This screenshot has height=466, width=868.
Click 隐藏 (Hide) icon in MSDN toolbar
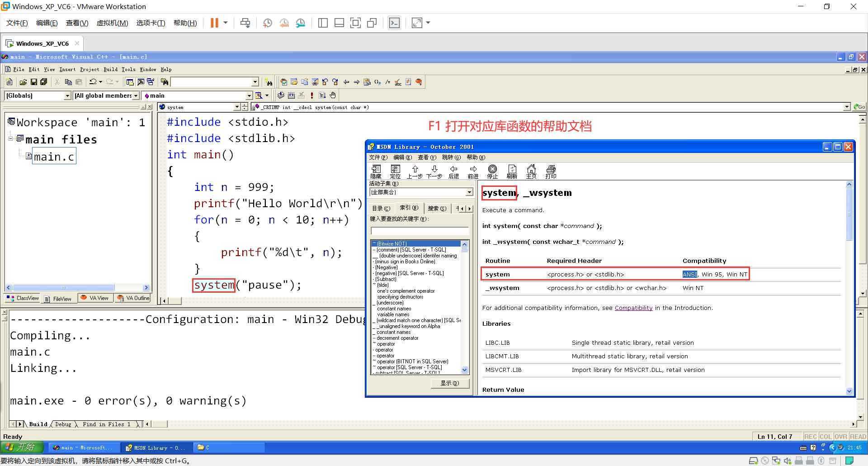(x=376, y=172)
